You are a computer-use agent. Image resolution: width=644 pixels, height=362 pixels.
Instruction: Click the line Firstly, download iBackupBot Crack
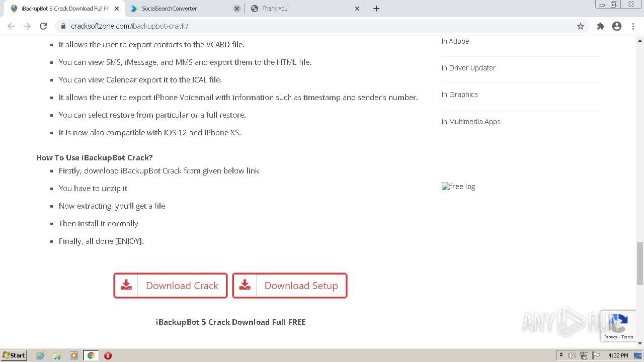click(159, 170)
